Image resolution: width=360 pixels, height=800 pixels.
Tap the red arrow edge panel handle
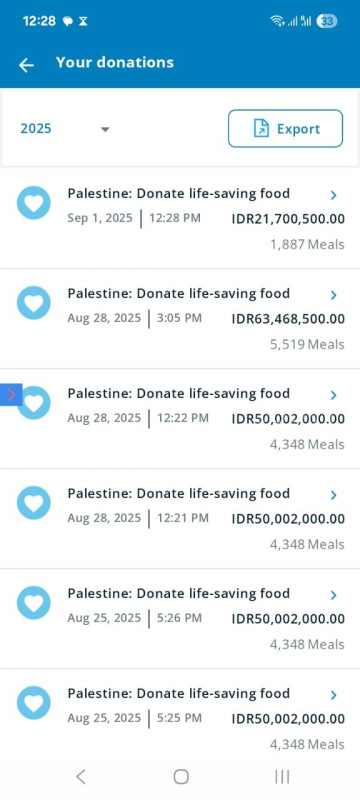pos(11,394)
